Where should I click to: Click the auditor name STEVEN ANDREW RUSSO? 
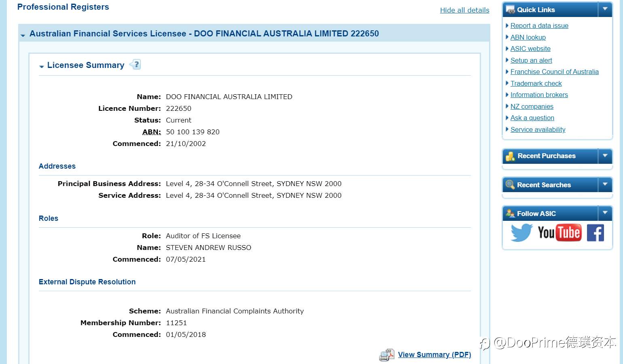click(208, 248)
